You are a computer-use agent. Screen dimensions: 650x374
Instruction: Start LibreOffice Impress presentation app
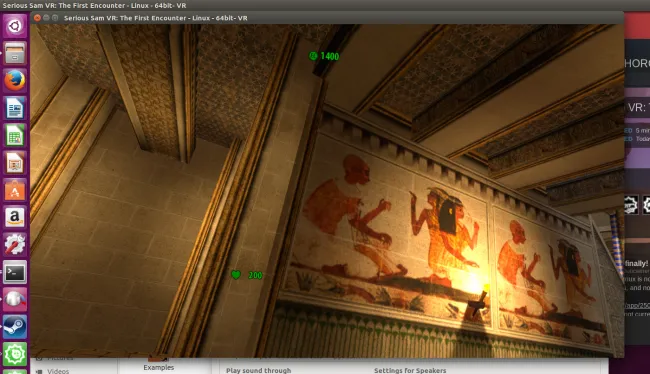coord(15,163)
